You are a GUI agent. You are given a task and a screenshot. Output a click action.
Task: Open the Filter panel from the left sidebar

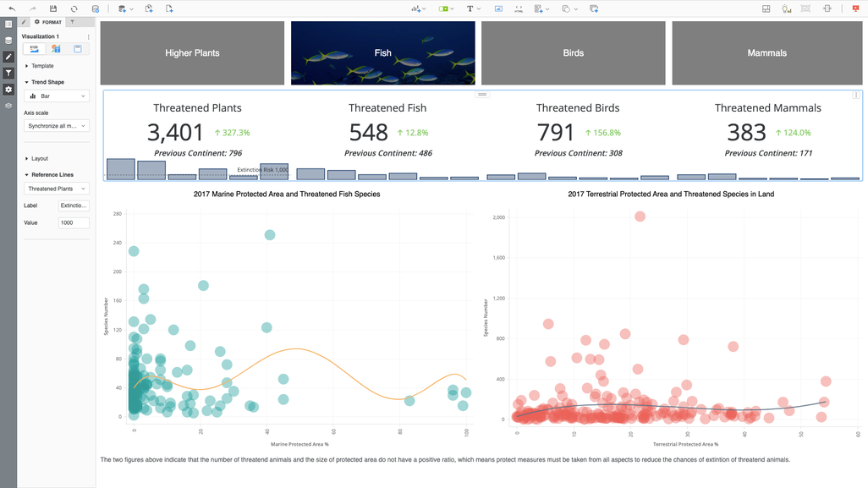point(8,74)
